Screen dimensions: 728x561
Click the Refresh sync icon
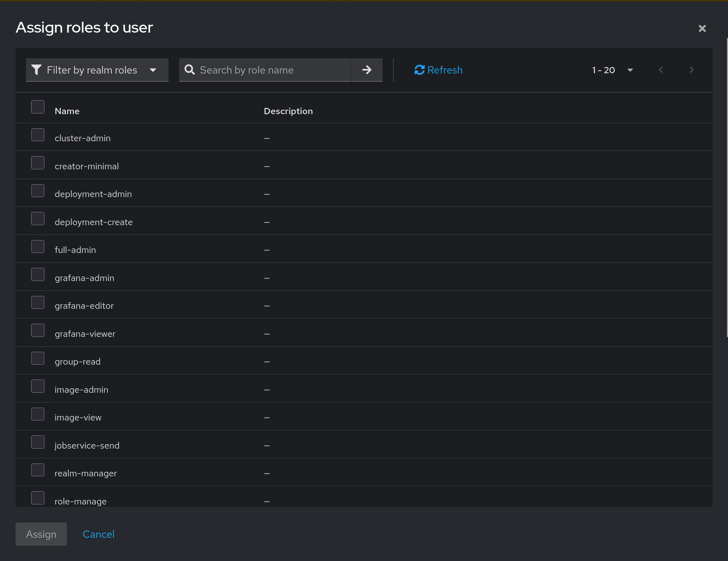419,70
